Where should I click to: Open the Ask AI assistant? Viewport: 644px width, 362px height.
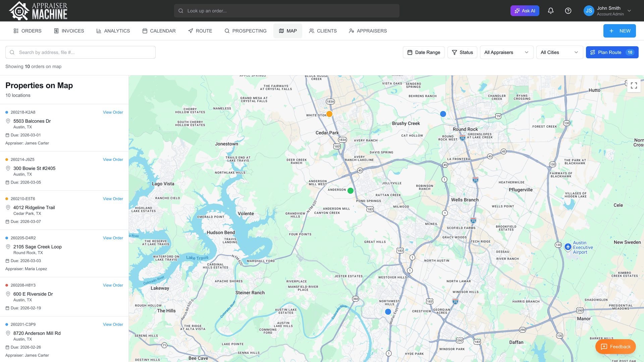(525, 10)
